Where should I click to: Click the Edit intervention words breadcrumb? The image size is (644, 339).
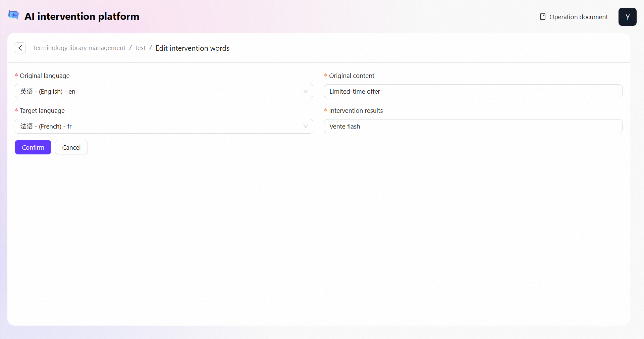click(192, 48)
